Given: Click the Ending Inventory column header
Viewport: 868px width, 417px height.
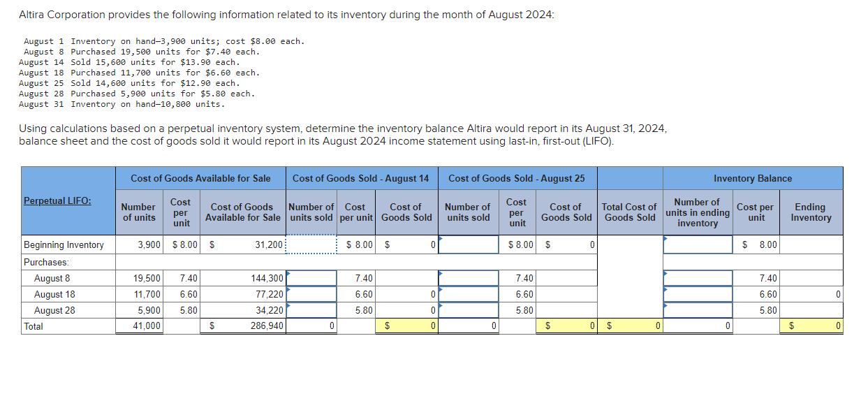Looking at the screenshot, I should click(x=810, y=212).
